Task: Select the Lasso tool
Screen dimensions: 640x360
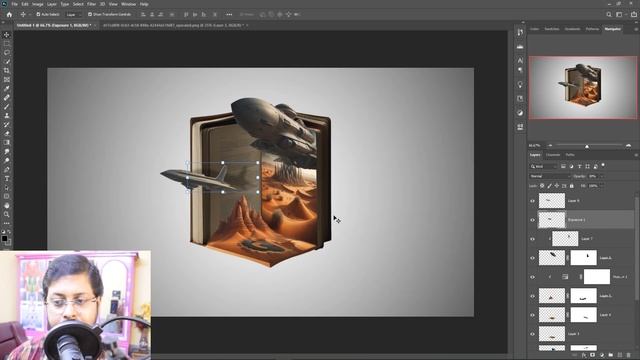Action: (x=7, y=53)
